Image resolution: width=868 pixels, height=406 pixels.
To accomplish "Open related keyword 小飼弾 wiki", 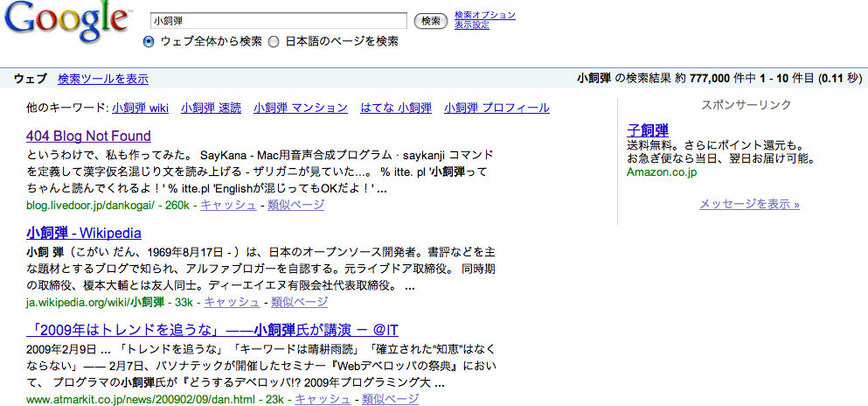I will tap(140, 108).
